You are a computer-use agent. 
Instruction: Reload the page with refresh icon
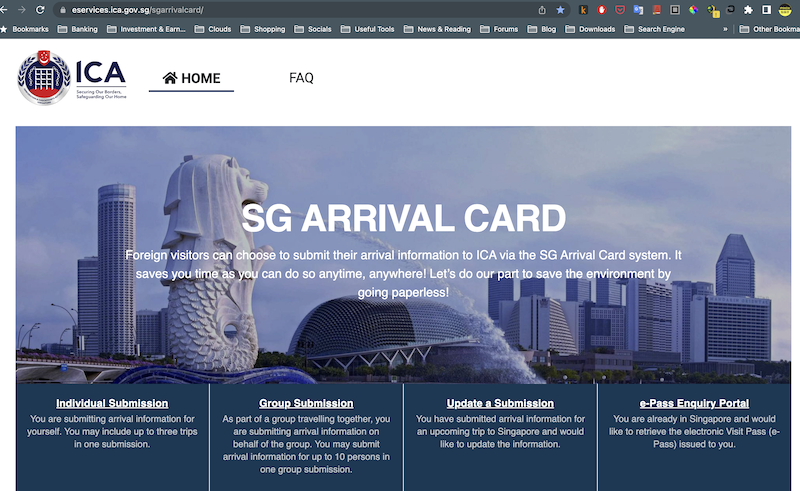[x=40, y=9]
